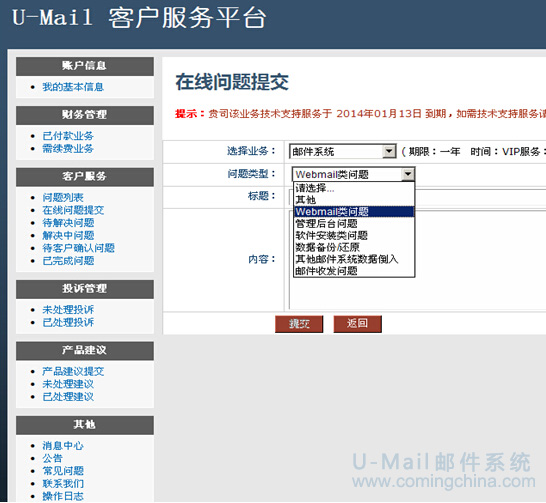Open 操作日志 link
Viewport: 546px width, 503px height.
[x=63, y=496]
